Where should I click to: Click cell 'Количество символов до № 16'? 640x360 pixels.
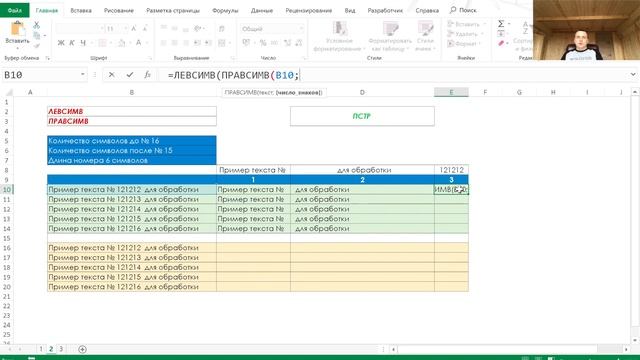pyautogui.click(x=132, y=141)
